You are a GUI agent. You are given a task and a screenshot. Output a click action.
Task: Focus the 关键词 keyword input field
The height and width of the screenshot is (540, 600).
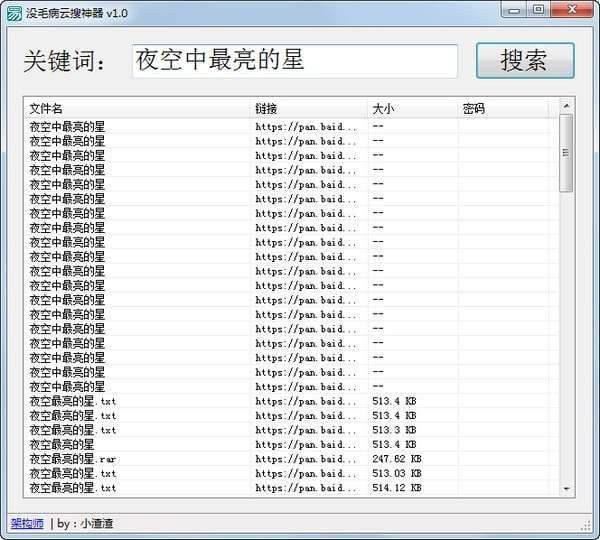click(295, 61)
